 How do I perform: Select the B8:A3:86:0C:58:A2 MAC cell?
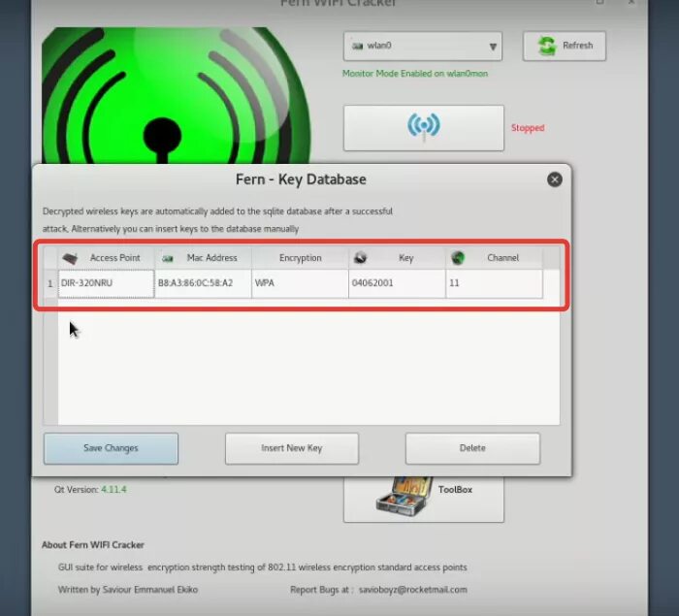pyautogui.click(x=203, y=283)
